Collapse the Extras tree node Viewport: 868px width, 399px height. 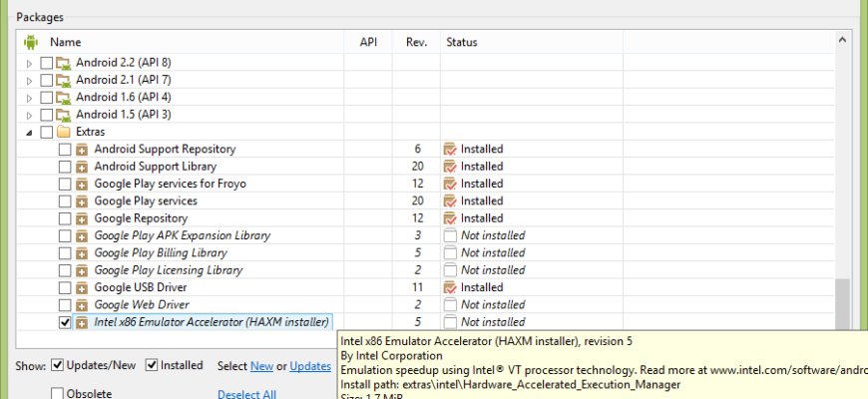pyautogui.click(x=29, y=133)
